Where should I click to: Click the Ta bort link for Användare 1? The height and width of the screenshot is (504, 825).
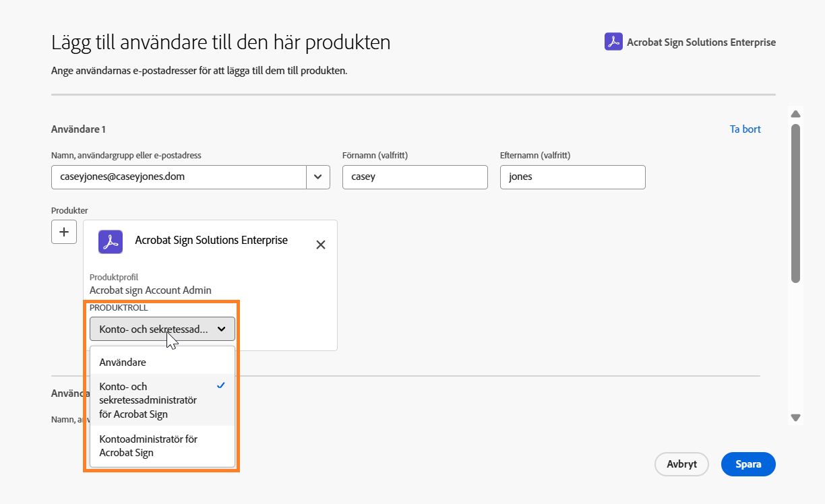click(x=744, y=129)
